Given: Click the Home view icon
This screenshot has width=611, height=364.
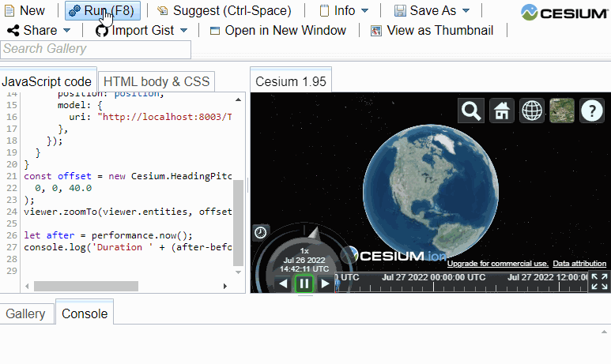Looking at the screenshot, I should tap(501, 111).
